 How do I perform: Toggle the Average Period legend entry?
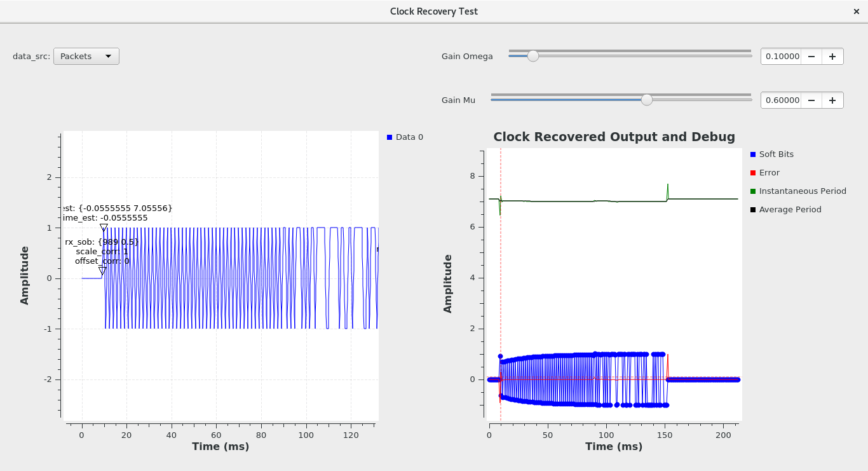786,210
